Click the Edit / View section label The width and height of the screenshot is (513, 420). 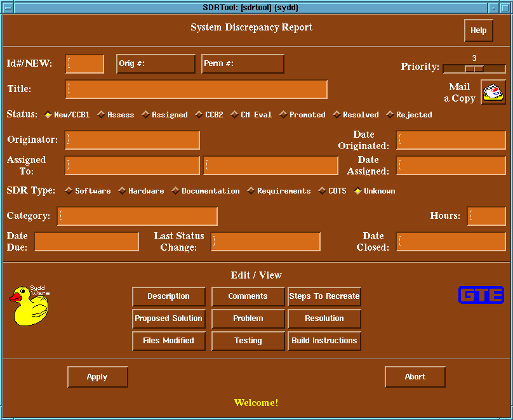(x=256, y=275)
